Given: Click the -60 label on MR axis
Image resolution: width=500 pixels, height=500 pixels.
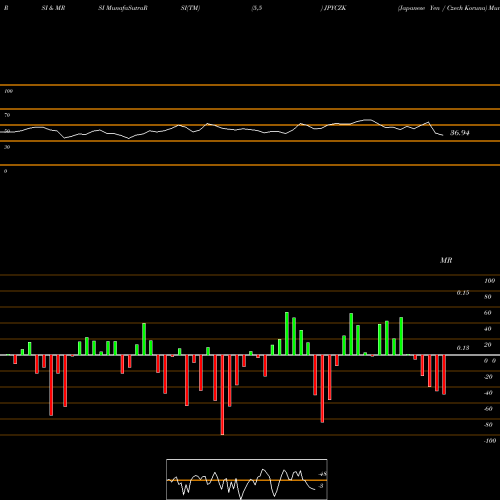Looking at the screenshot, I should [x=488, y=409].
